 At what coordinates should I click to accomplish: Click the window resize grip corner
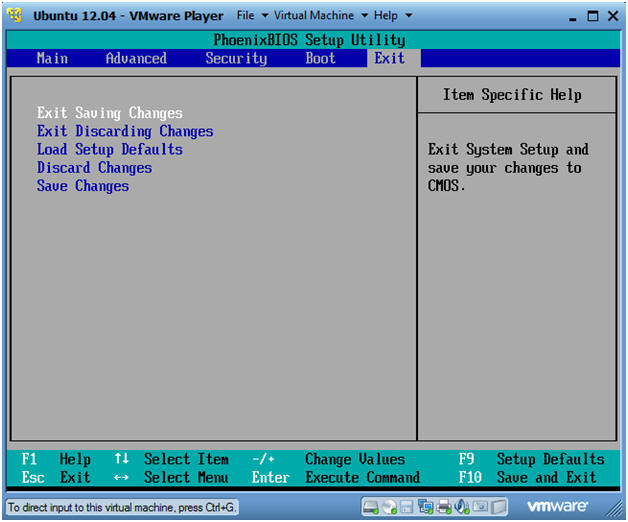coord(615,510)
